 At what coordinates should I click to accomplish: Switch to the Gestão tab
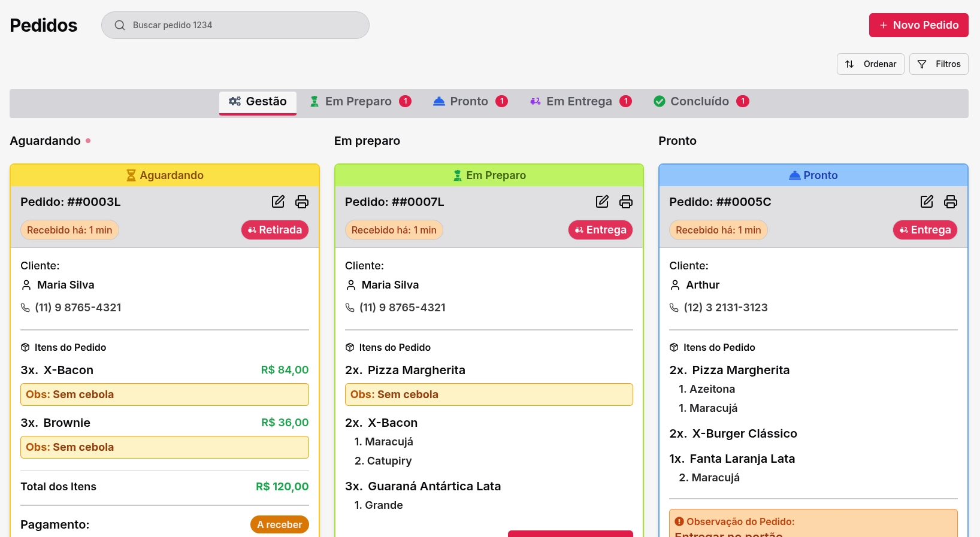tap(258, 102)
